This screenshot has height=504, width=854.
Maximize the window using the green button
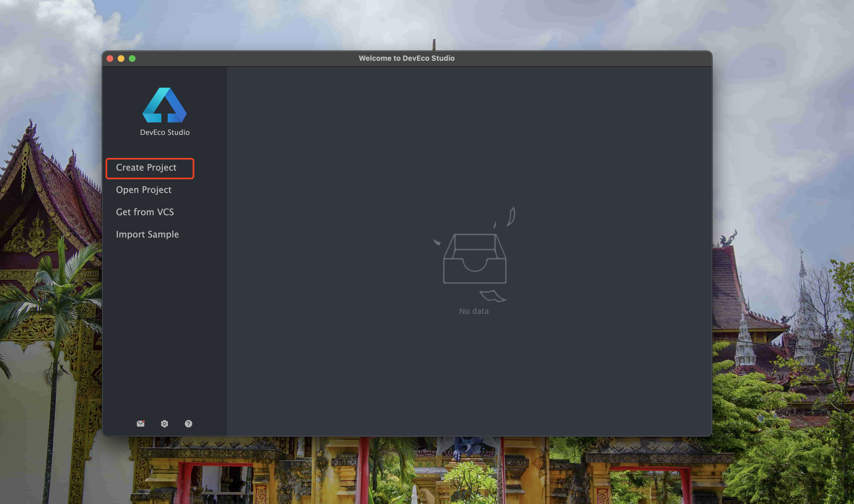coord(132,59)
